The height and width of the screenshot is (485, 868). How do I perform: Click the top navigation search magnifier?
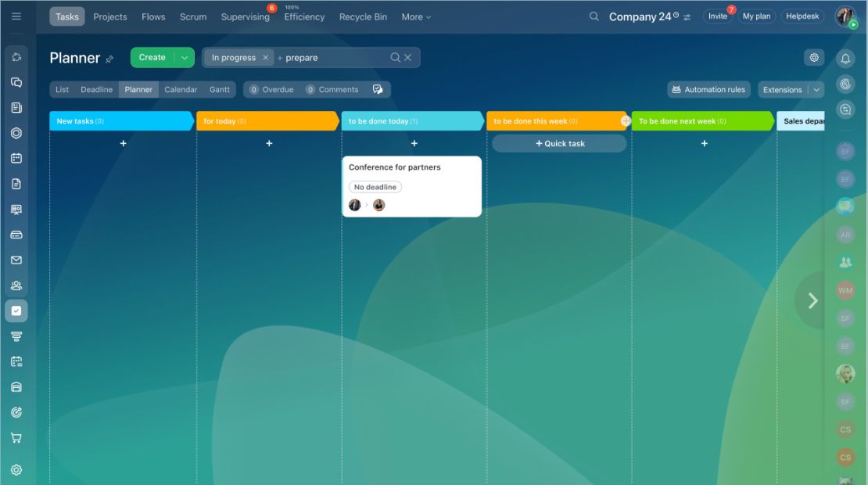594,16
